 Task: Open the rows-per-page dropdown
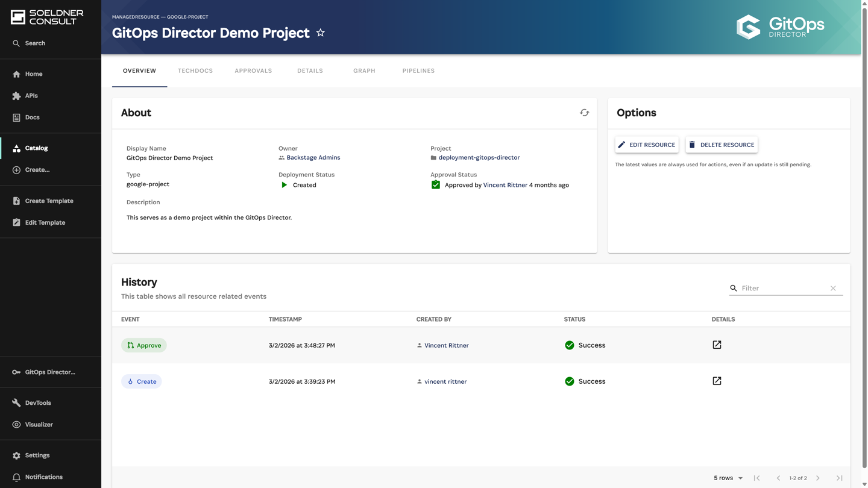(728, 478)
